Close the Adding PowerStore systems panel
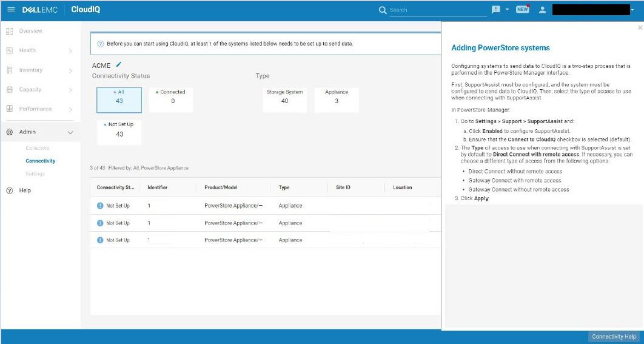Image resolution: width=644 pixels, height=344 pixels. [640, 28]
